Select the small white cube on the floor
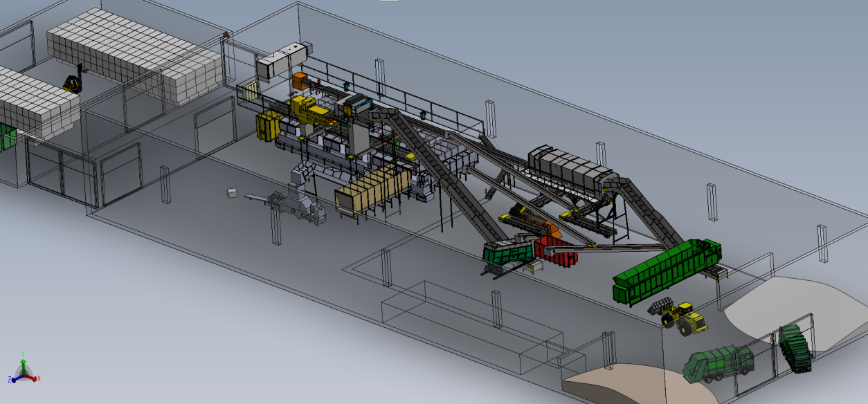The image size is (868, 404). 232,193
